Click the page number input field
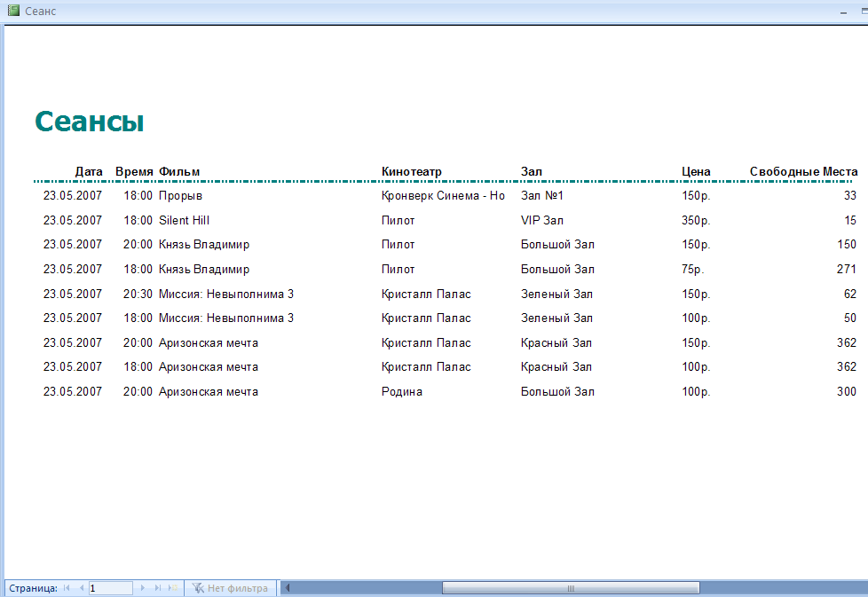 coord(110,587)
